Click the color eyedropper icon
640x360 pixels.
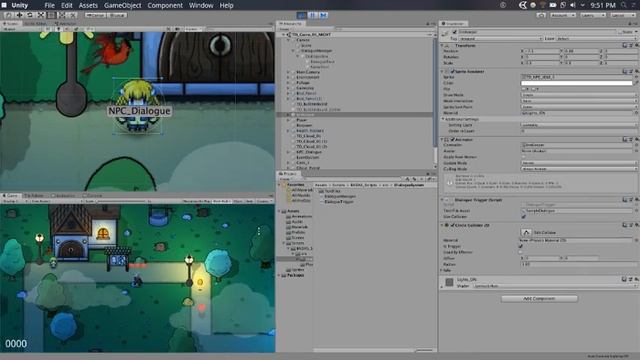click(636, 83)
